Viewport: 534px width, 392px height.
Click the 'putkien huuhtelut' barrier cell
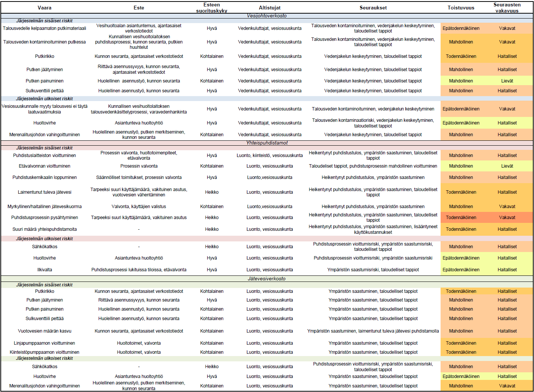click(x=139, y=42)
